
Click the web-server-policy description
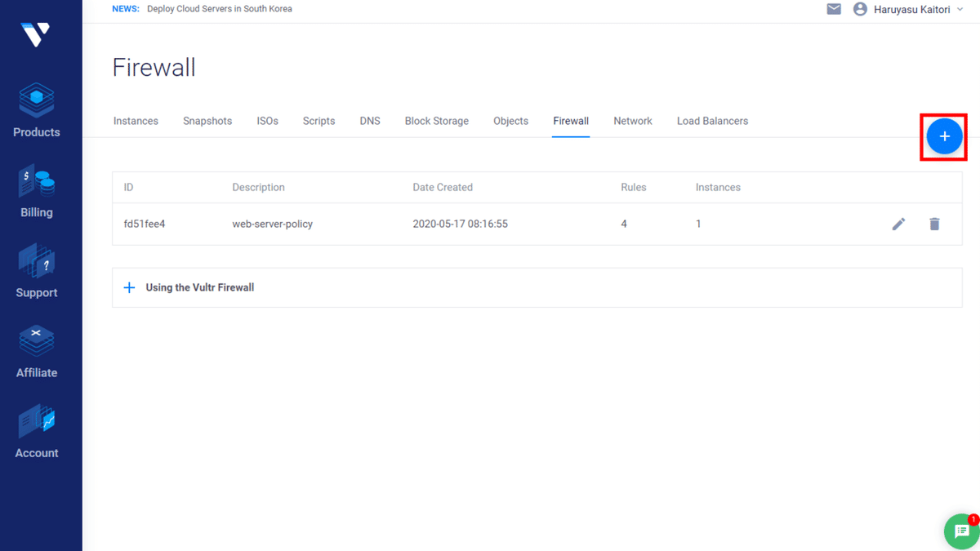point(273,224)
